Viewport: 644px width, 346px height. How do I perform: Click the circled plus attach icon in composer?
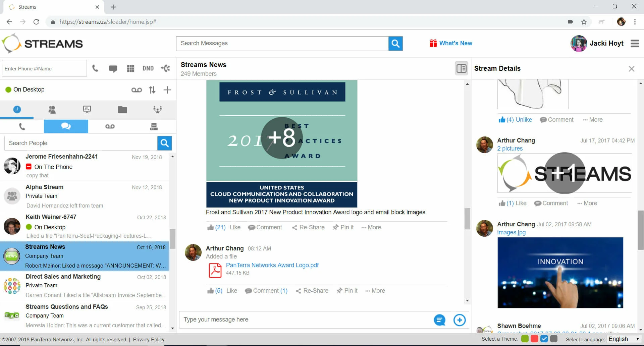coord(460,320)
